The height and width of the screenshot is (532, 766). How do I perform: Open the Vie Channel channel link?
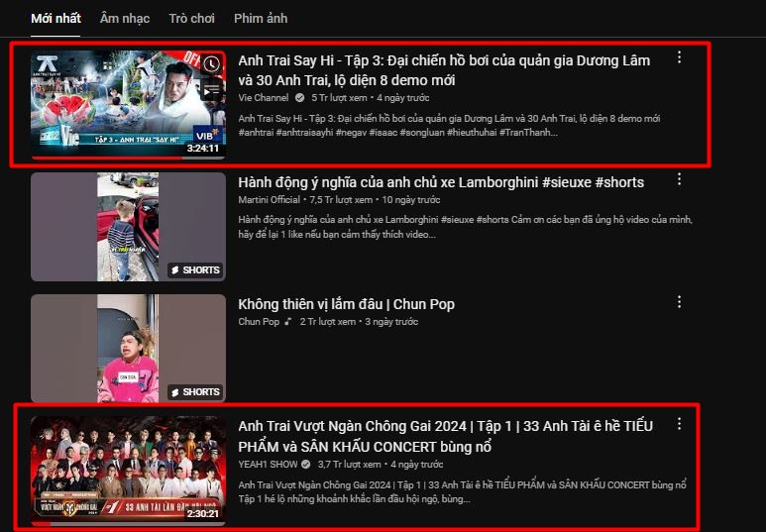click(264, 98)
